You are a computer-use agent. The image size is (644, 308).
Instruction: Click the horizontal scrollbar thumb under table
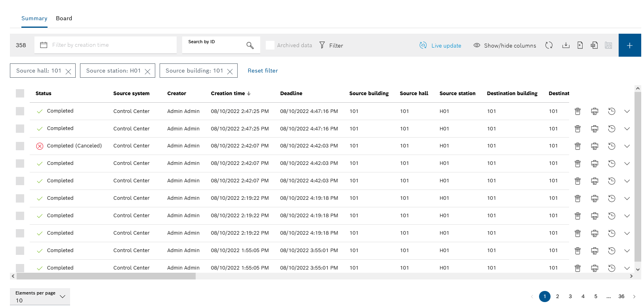tap(106, 276)
